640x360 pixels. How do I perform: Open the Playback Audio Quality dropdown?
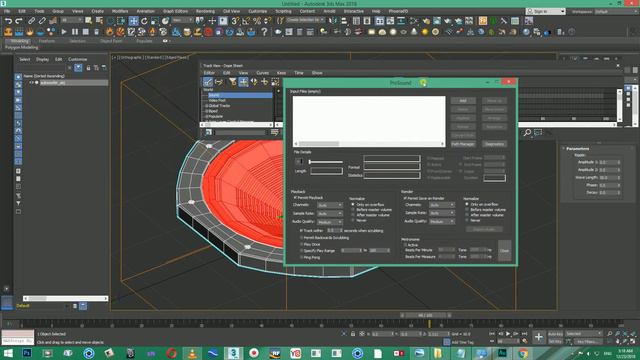click(330, 222)
